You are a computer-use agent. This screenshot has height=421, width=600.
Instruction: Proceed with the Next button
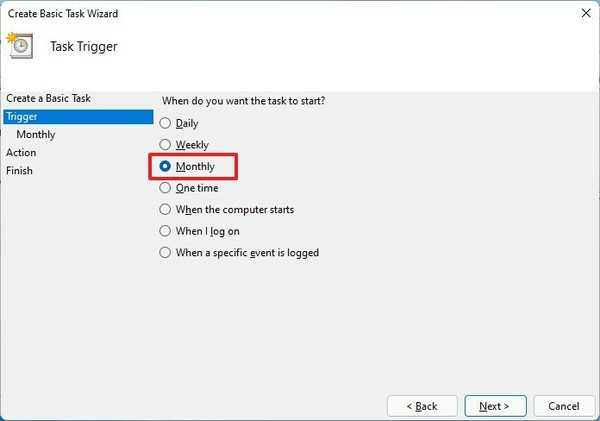[494, 406]
